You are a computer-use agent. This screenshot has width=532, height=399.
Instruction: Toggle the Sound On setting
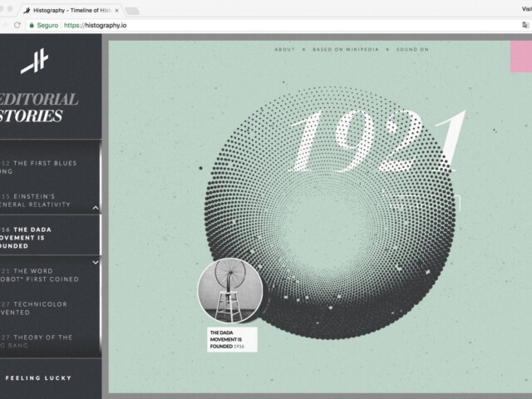click(412, 50)
